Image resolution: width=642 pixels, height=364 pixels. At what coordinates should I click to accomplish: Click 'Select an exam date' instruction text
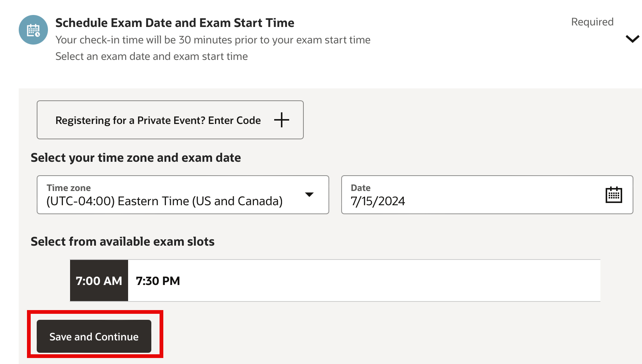151,57
